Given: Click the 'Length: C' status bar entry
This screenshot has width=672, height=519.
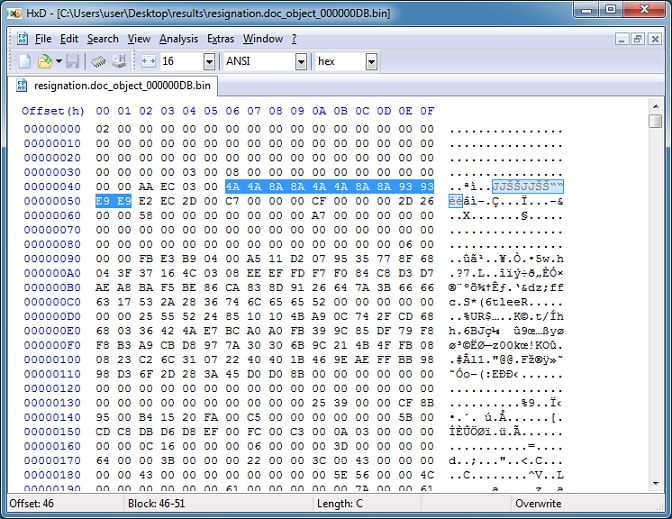Looking at the screenshot, I should (x=340, y=503).
